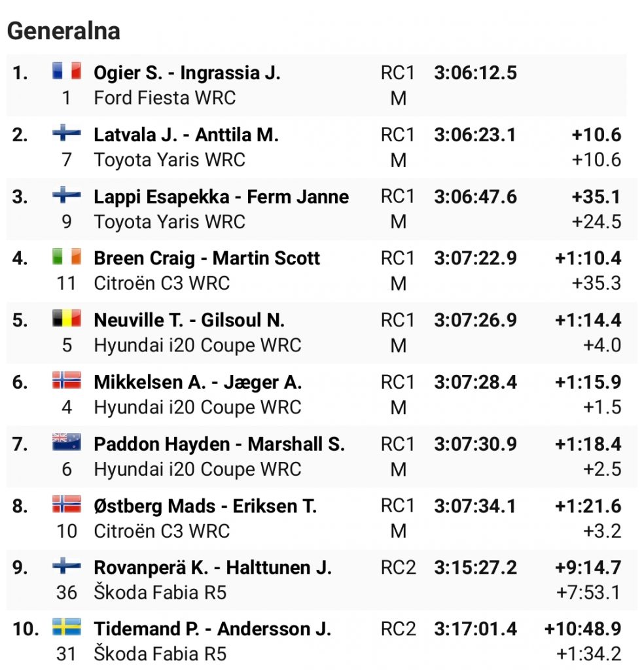The width and height of the screenshot is (644, 670).
Task: Click the Norwegian flag beside Mikkelsen A.
Action: pyautogui.click(x=67, y=380)
